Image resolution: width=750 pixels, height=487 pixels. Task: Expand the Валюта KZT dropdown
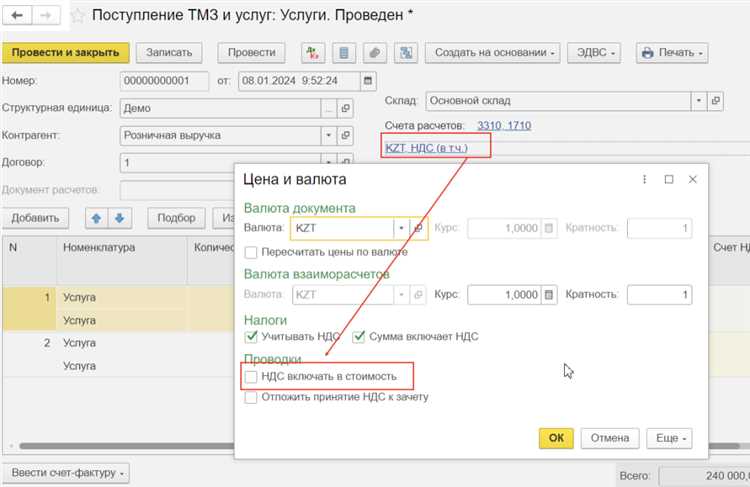pyautogui.click(x=401, y=229)
